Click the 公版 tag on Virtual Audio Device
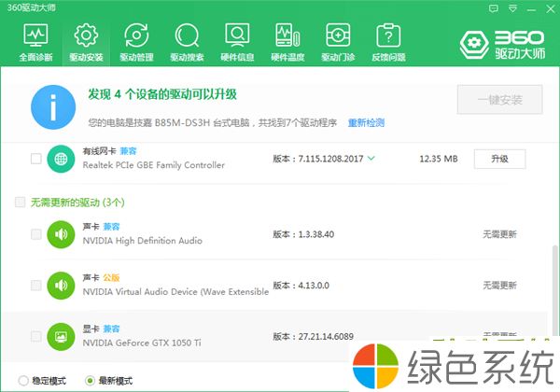This screenshot has height=392, width=560. [111, 277]
